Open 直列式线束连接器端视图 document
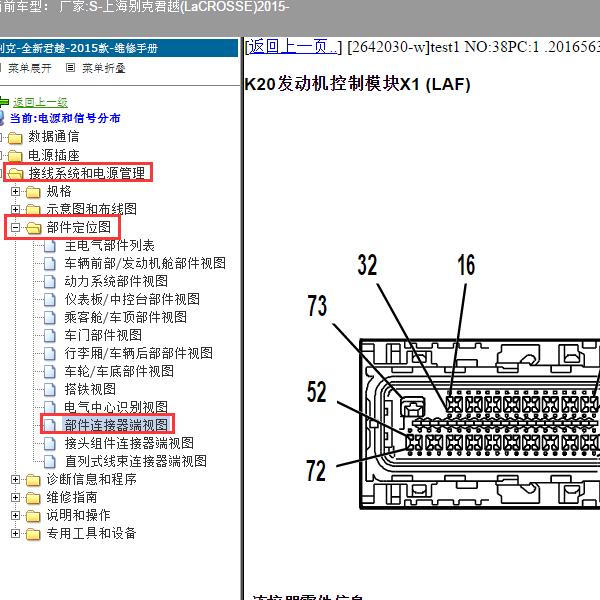This screenshot has width=600, height=600. [x=135, y=461]
